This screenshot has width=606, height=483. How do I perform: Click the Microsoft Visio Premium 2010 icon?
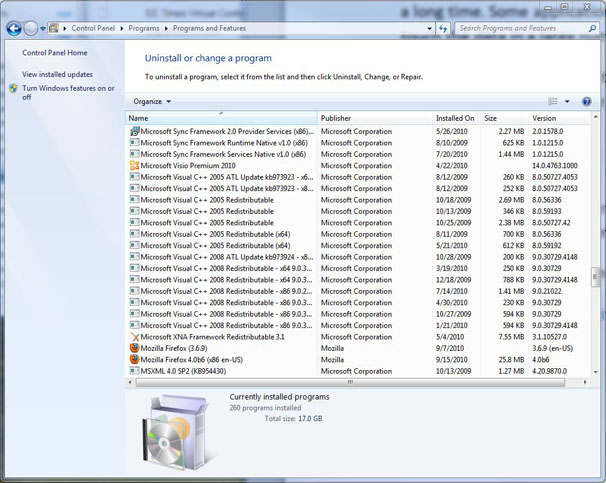135,165
